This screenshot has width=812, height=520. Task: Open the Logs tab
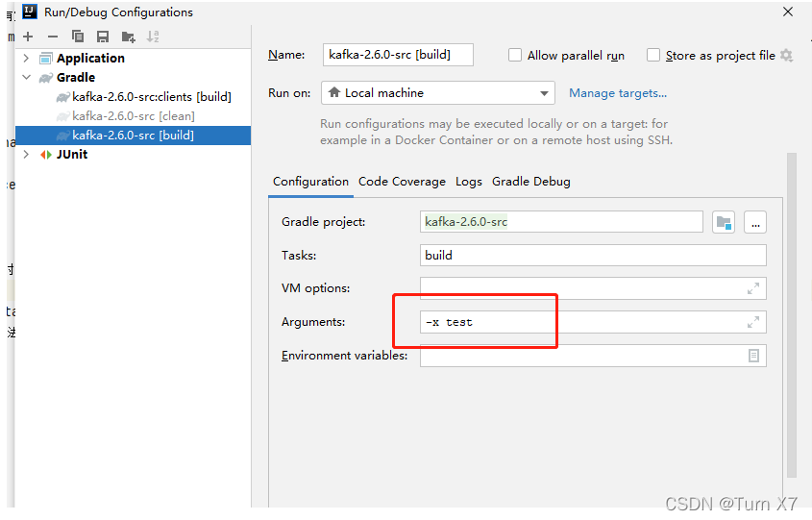pyautogui.click(x=469, y=182)
